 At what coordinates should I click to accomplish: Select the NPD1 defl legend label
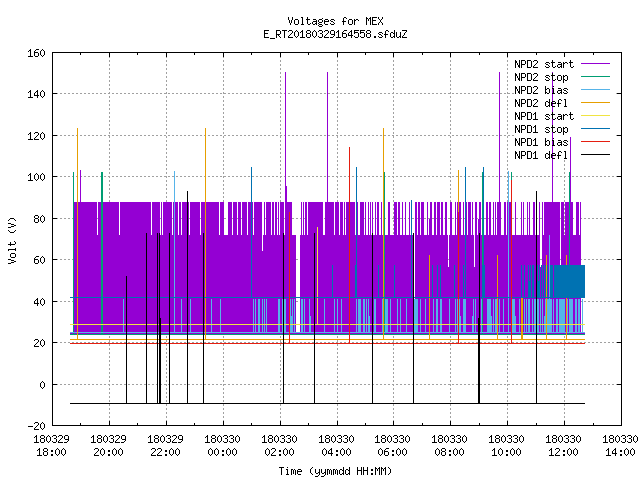pos(541,156)
